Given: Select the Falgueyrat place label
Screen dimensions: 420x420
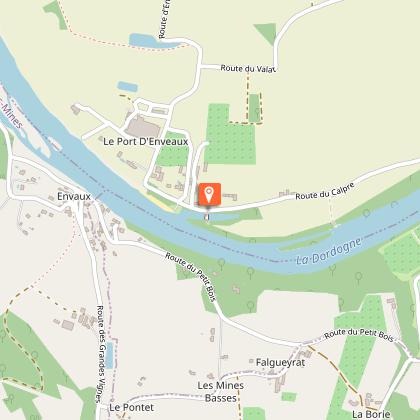Looking at the screenshot, I should (280, 362).
